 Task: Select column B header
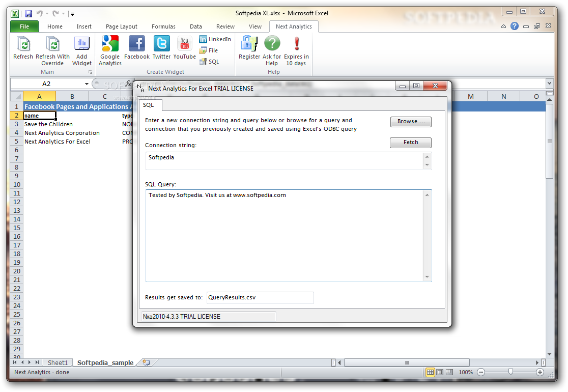point(72,96)
